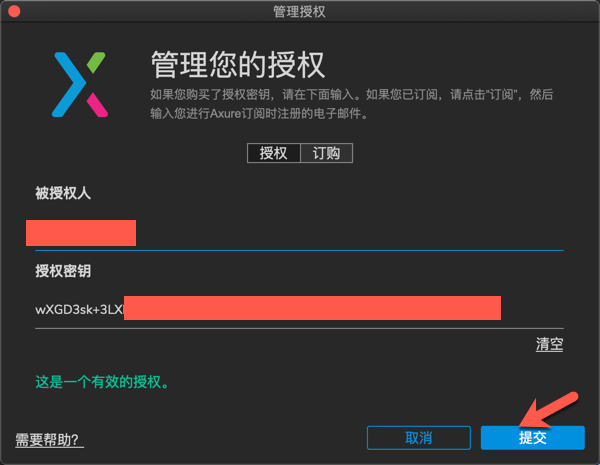Click the 管理授权 window title bar
The width and height of the screenshot is (600, 465).
tap(300, 11)
